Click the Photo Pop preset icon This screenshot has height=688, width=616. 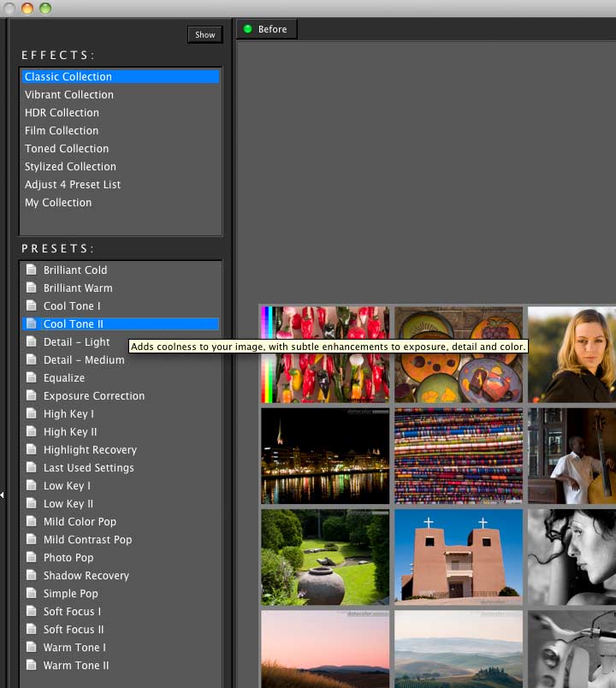(x=31, y=557)
